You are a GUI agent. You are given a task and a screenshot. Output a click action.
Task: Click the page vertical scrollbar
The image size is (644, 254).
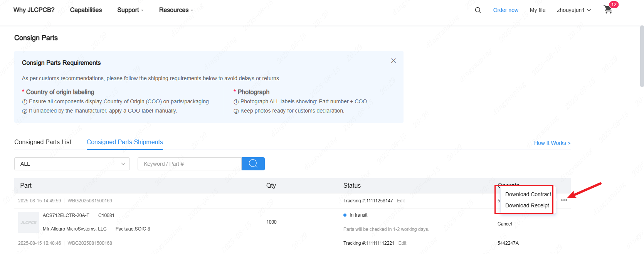click(x=642, y=56)
